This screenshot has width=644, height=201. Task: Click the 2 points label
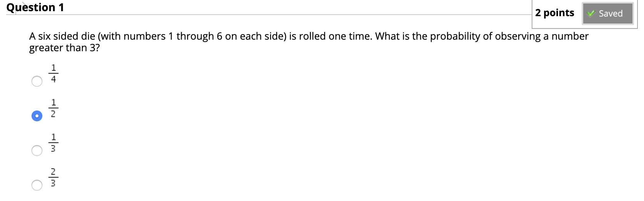coord(554,13)
